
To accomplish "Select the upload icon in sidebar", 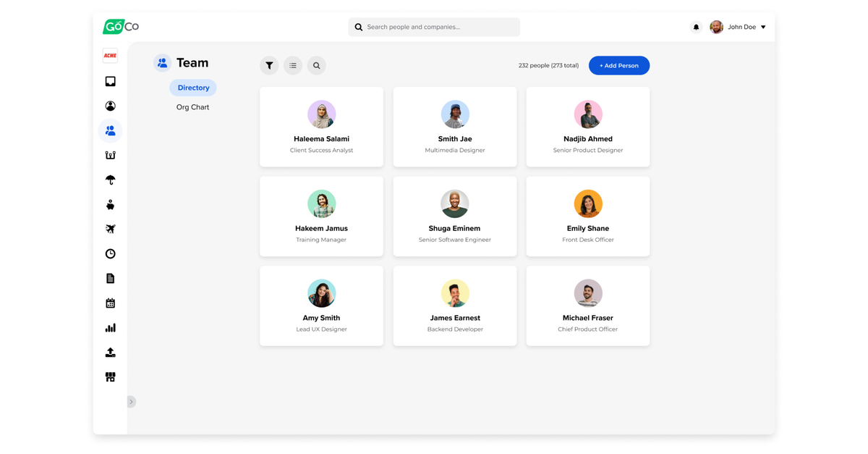I will coord(110,352).
